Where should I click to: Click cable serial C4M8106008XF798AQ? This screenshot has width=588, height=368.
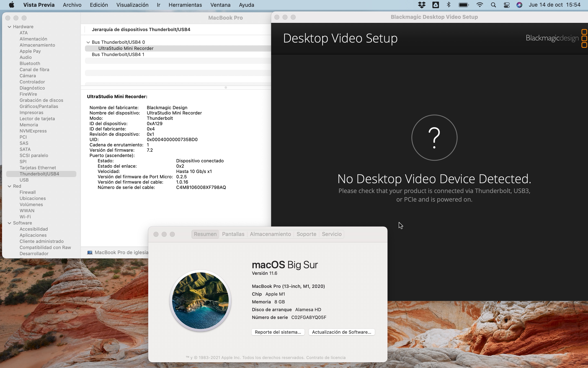(x=201, y=187)
